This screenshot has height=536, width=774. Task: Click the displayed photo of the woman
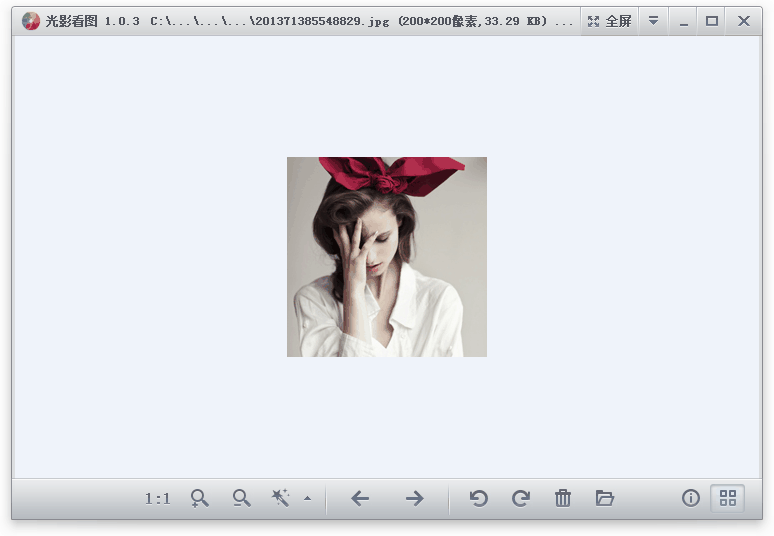tap(387, 257)
